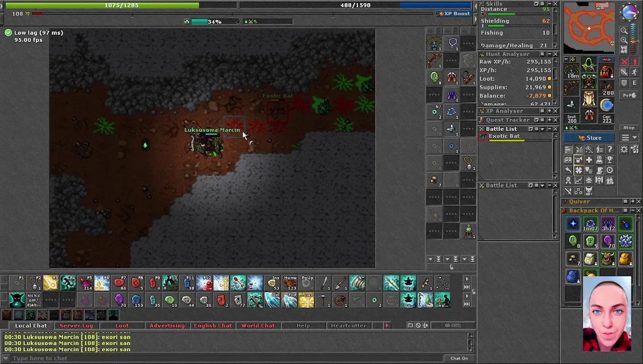Click the 3h12 timed item in backpack

[x=608, y=223]
